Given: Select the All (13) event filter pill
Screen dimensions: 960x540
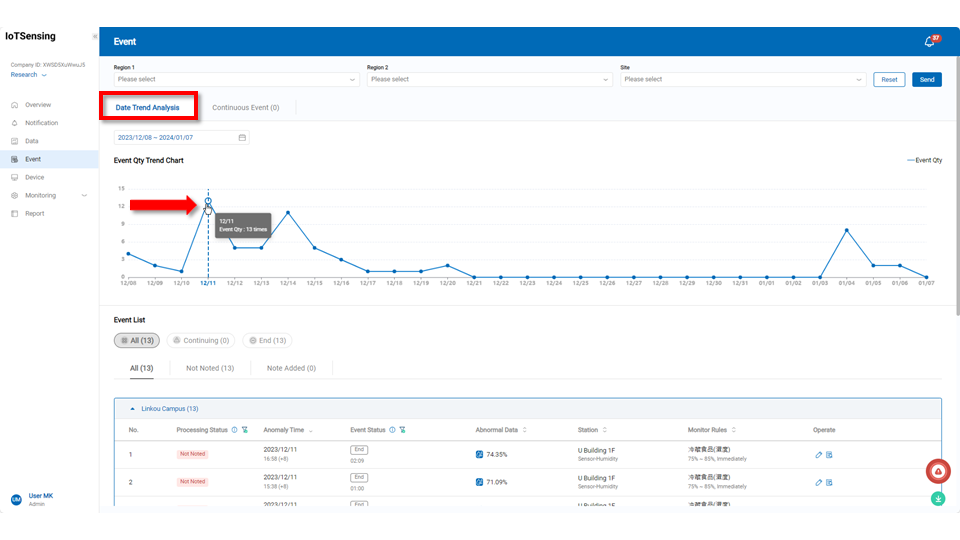Looking at the screenshot, I should [136, 341].
